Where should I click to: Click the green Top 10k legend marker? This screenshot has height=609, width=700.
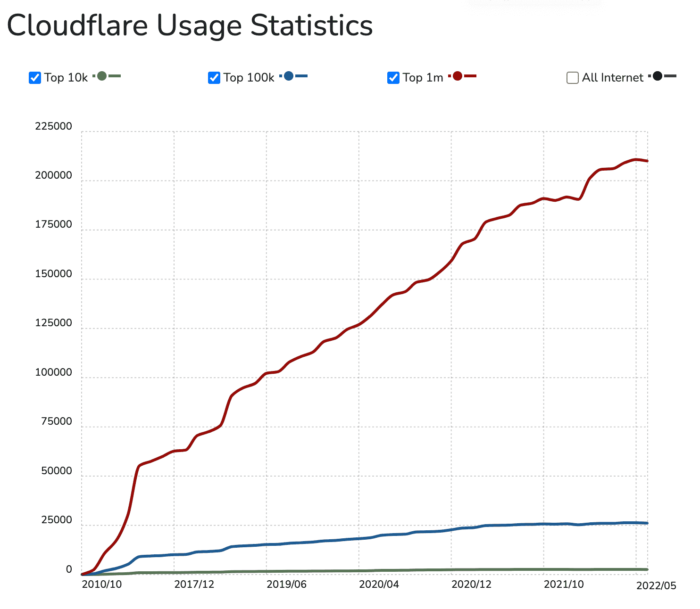coord(102,76)
